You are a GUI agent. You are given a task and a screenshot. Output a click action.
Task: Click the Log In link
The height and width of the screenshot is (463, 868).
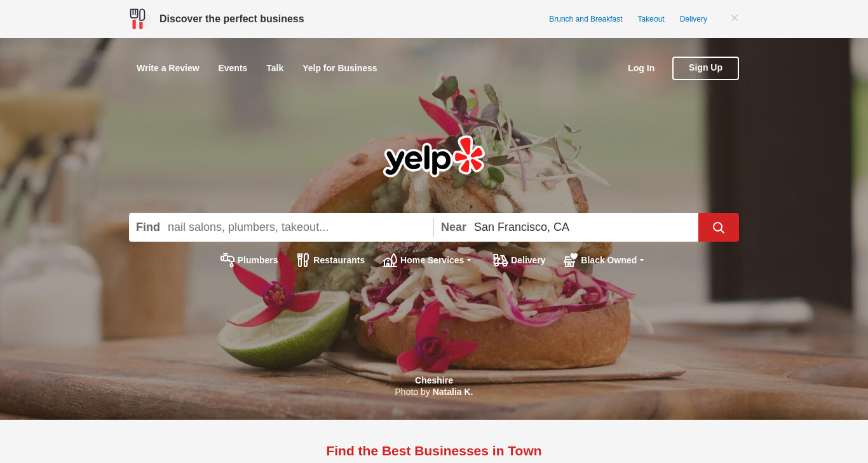(641, 68)
